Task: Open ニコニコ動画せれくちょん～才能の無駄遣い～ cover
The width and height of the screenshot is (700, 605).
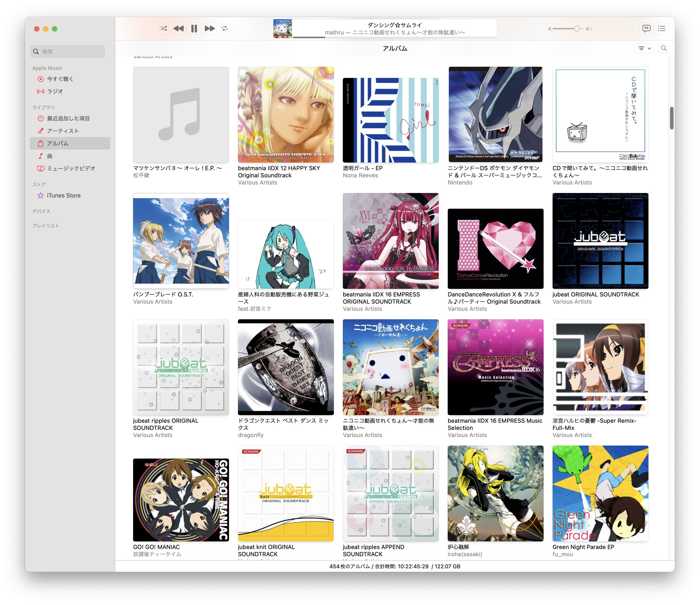Action: click(x=390, y=367)
